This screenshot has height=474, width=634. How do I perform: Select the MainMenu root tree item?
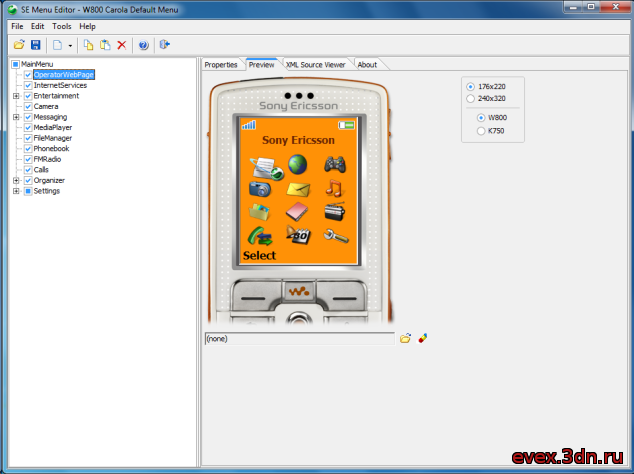[x=37, y=64]
